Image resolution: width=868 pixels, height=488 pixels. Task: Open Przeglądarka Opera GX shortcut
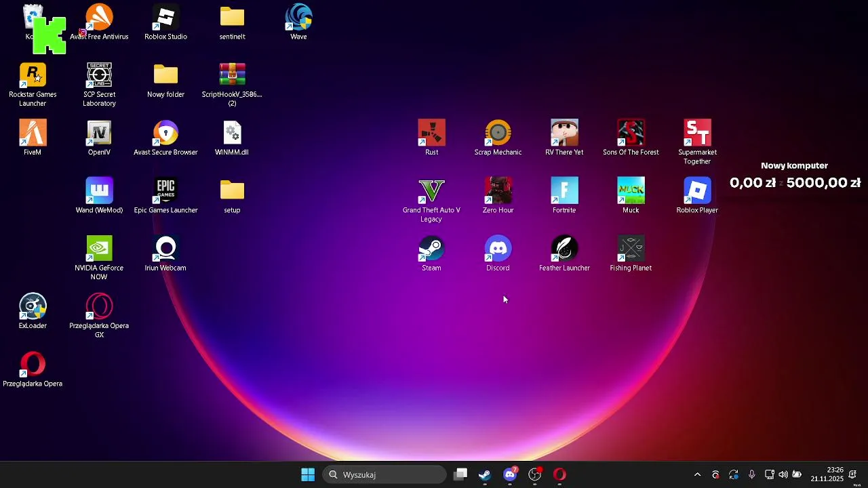click(x=99, y=316)
